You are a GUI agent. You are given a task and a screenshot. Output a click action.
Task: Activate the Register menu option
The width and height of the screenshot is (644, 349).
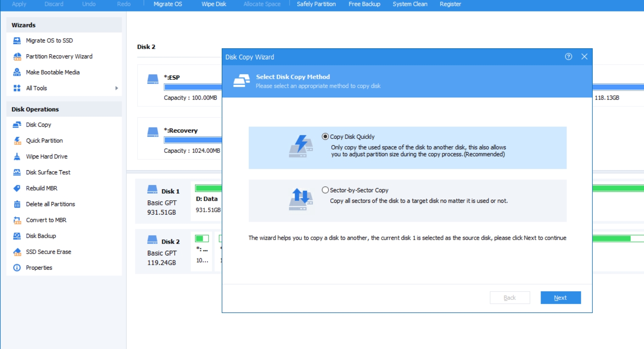point(450,4)
